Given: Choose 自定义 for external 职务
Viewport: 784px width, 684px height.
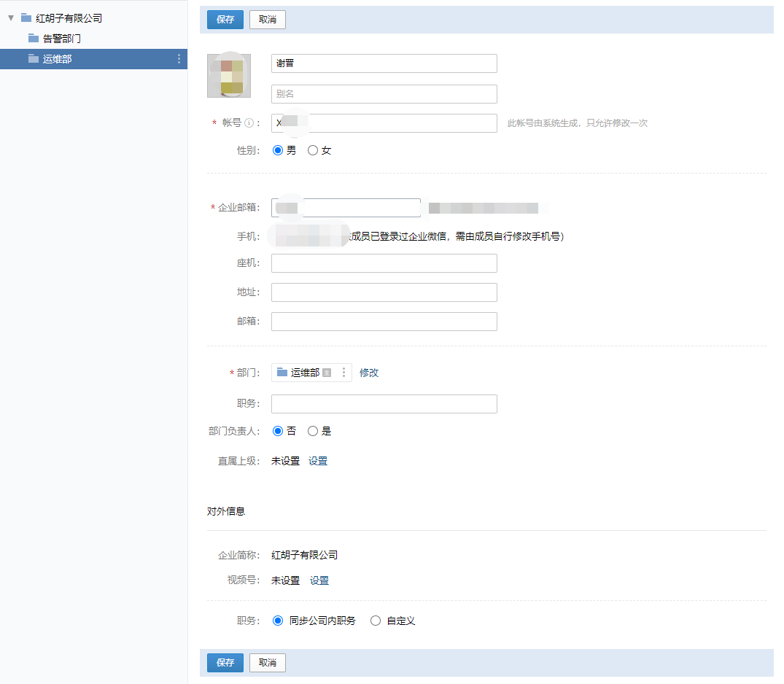Looking at the screenshot, I should click(376, 620).
